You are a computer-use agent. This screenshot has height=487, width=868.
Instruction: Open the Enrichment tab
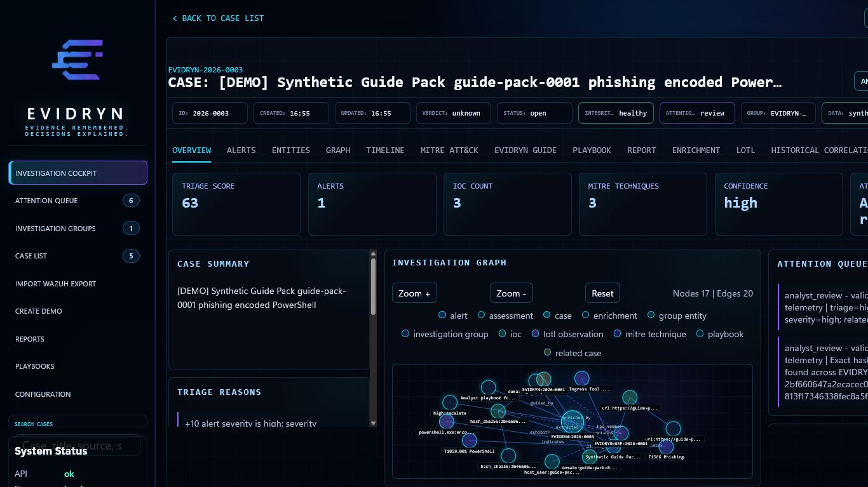tap(696, 150)
